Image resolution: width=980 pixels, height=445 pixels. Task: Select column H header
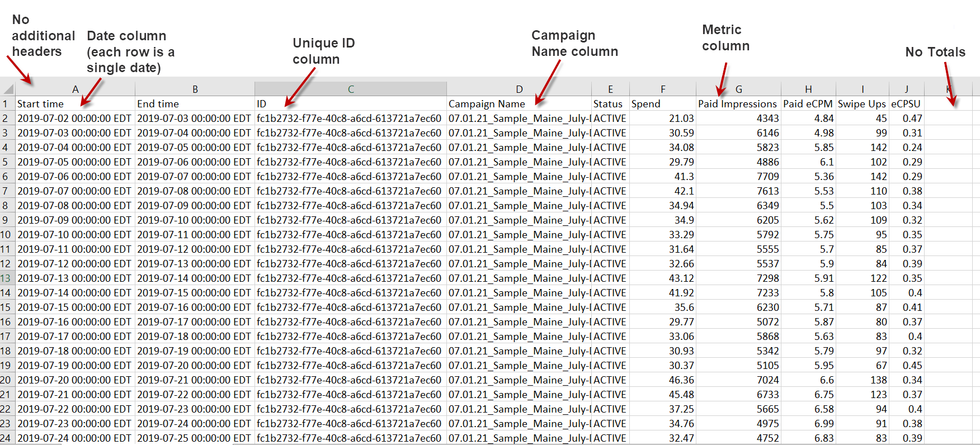pyautogui.click(x=808, y=89)
